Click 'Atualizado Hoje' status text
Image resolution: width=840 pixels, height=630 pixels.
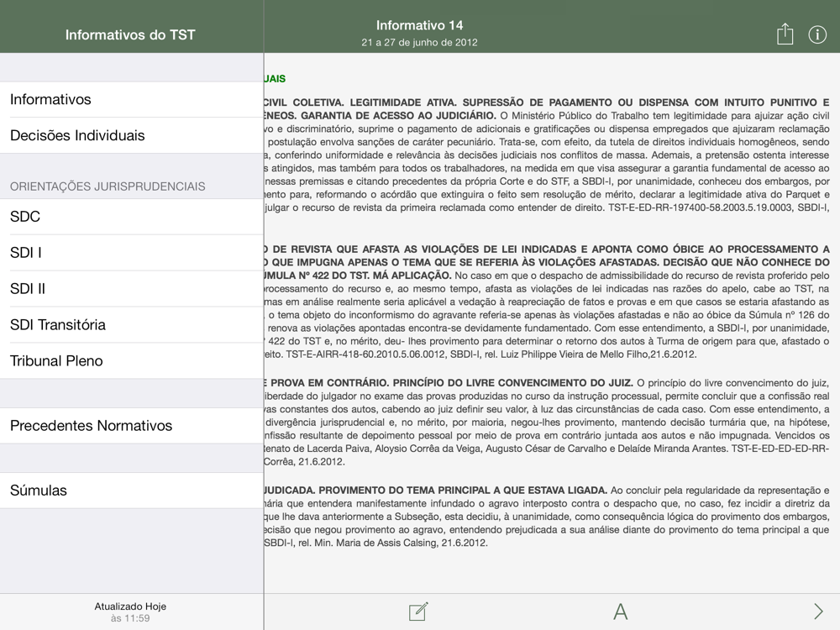[130, 606]
